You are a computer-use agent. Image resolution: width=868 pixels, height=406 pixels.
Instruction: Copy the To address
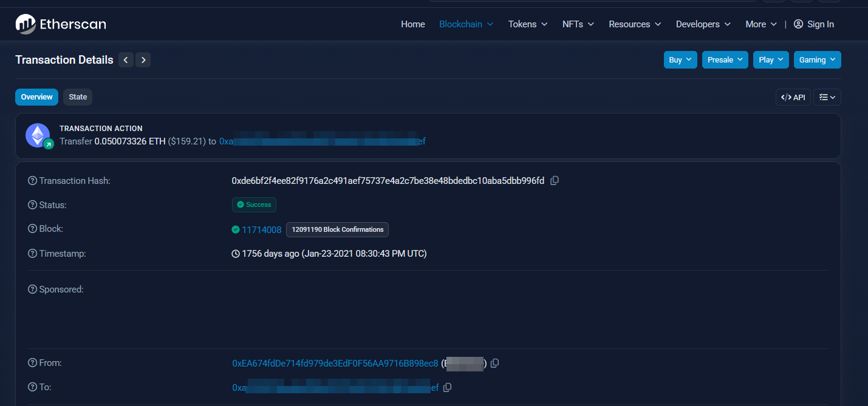[448, 387]
